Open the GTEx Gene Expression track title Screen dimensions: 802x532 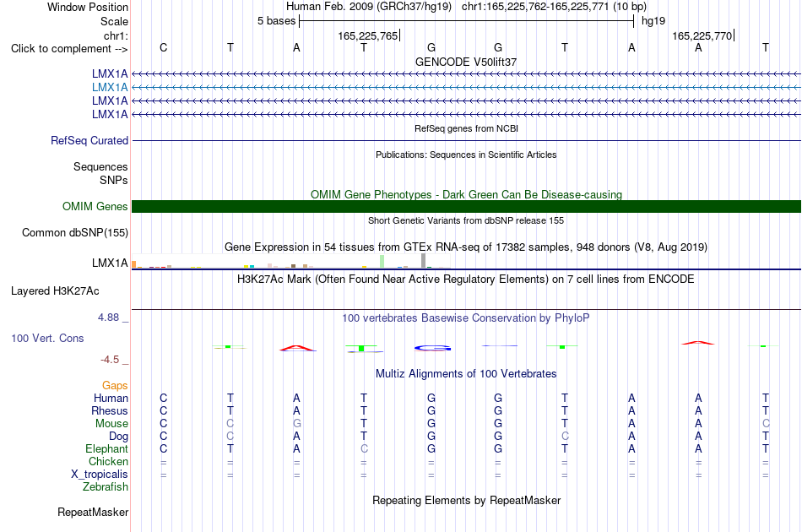click(x=466, y=247)
